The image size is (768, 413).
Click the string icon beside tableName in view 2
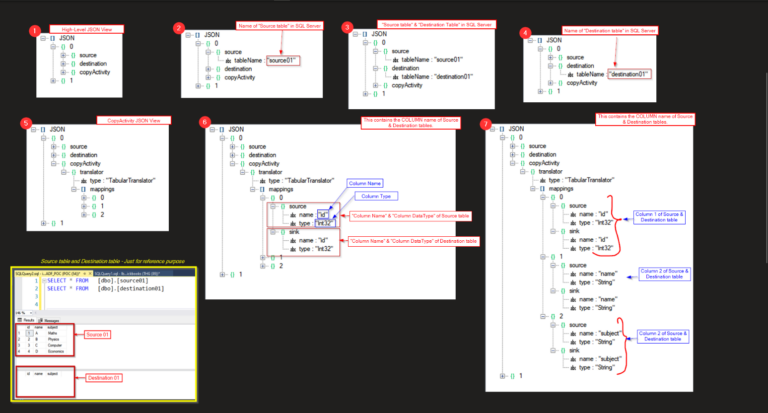(x=228, y=61)
